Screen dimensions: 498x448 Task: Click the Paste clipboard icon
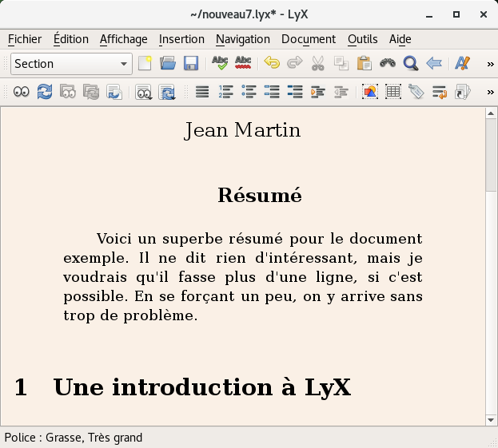(365, 63)
